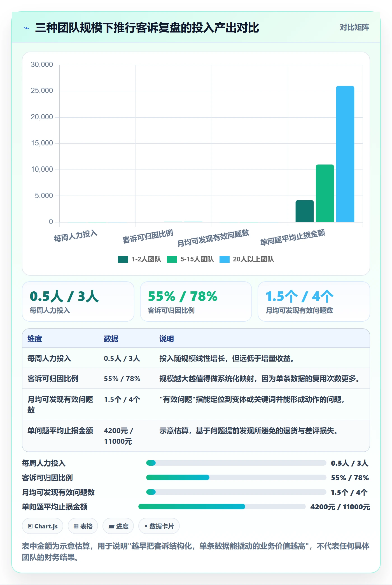
Task: Click the footnote text starting 表中金额为示意估算
Action: [196, 551]
